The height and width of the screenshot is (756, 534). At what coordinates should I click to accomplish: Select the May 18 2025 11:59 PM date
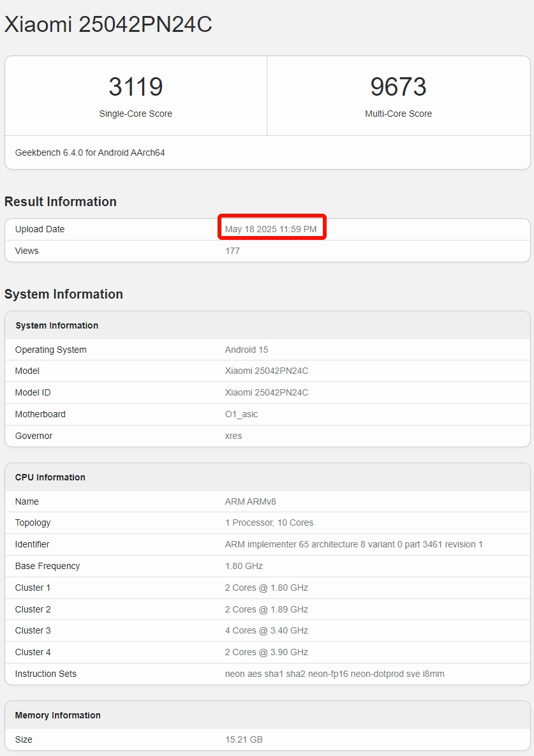click(x=271, y=229)
